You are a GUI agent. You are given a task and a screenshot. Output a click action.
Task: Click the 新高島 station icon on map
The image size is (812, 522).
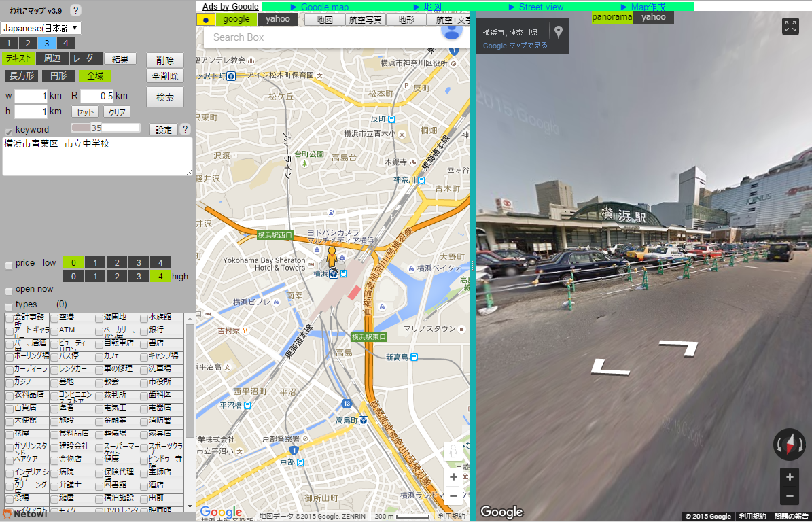414,358
